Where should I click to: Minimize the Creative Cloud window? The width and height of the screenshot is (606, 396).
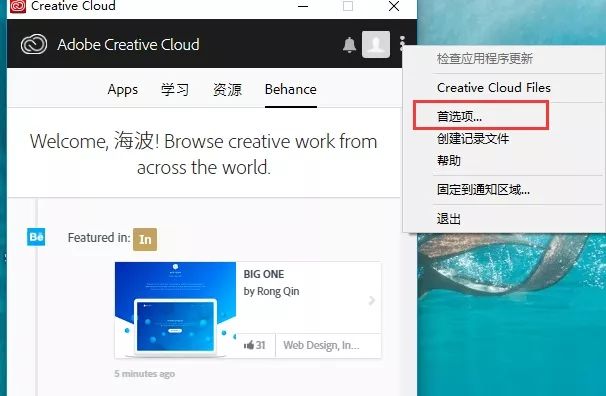click(303, 6)
